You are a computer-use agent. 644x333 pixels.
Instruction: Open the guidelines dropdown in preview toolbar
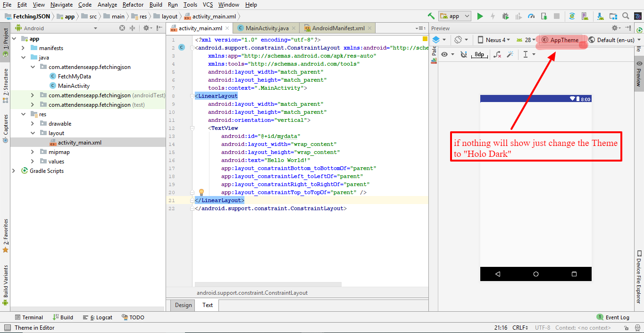tap(529, 54)
